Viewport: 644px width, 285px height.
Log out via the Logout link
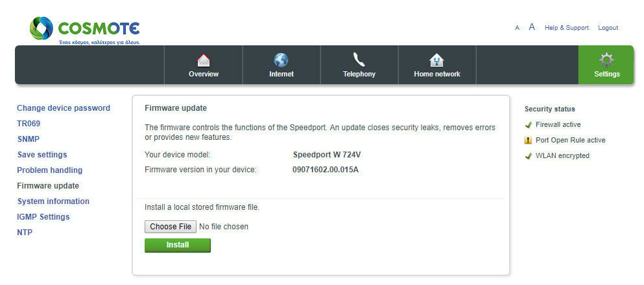[x=608, y=27]
